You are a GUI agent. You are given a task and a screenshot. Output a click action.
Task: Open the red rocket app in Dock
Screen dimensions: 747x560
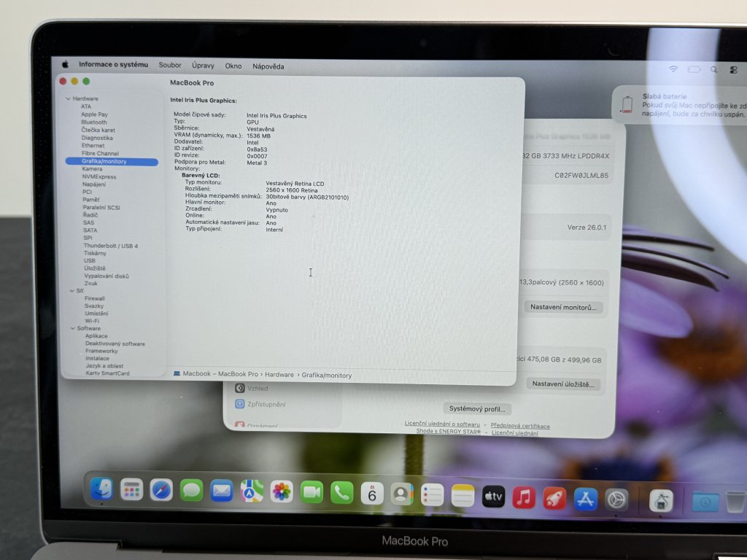554,499
